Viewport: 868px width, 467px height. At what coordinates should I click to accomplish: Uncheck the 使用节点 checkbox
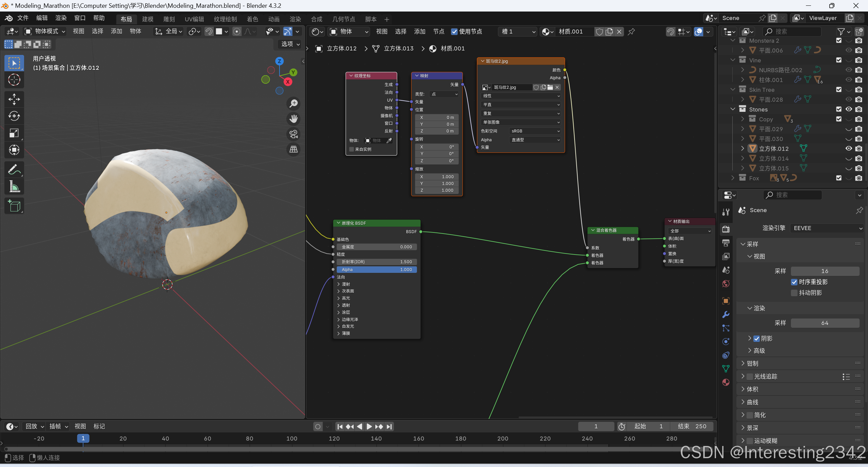454,32
